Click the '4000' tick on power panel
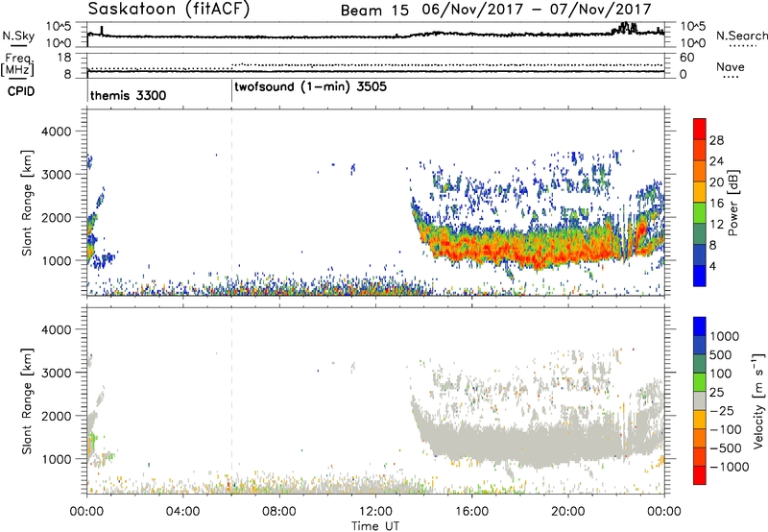The width and height of the screenshot is (768, 532). click(56, 132)
